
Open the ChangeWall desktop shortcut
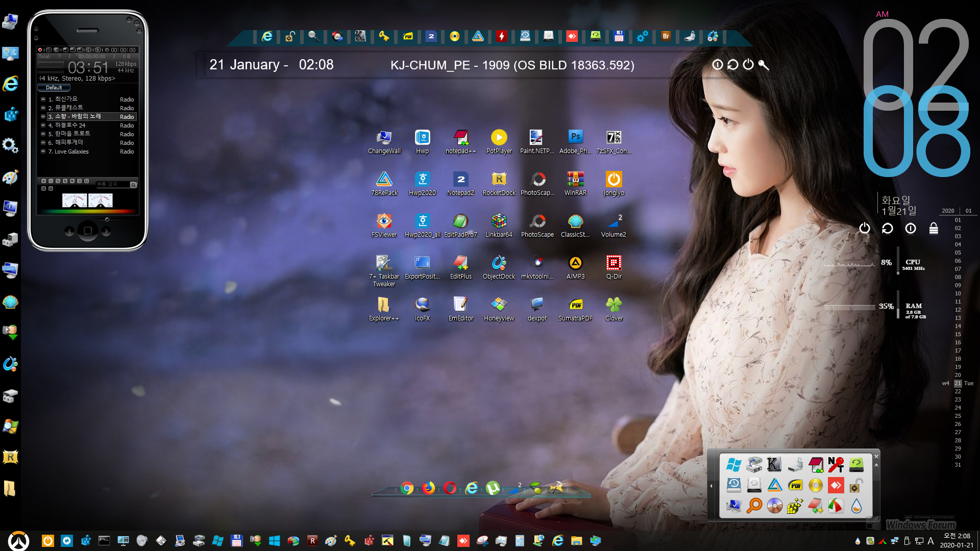pos(384,142)
